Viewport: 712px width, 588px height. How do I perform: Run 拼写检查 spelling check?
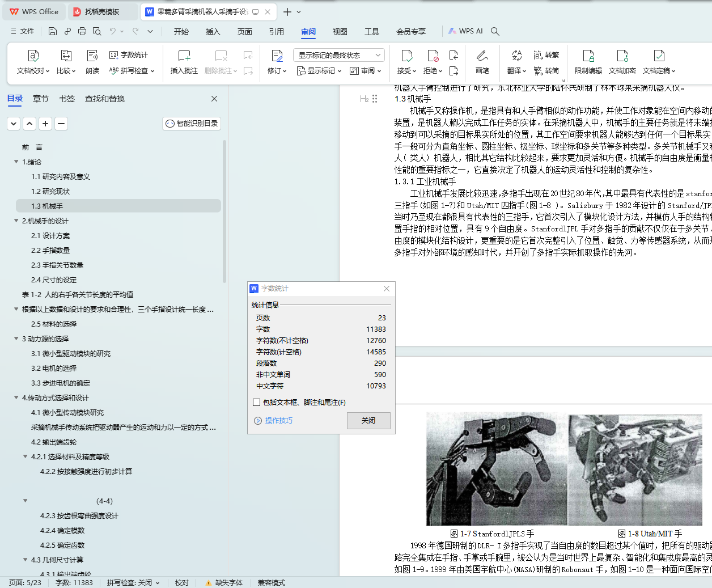(132, 71)
